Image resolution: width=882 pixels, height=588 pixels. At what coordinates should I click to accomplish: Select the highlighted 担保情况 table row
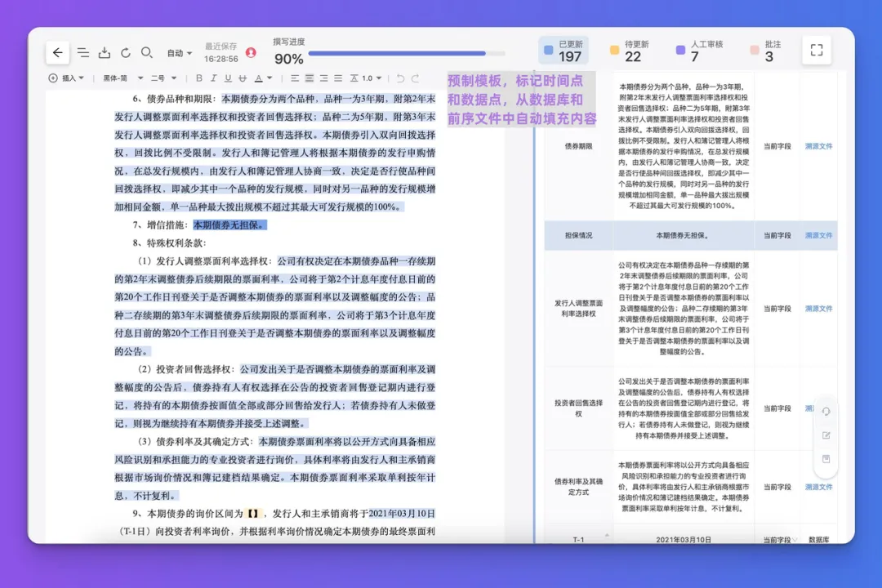click(x=691, y=235)
